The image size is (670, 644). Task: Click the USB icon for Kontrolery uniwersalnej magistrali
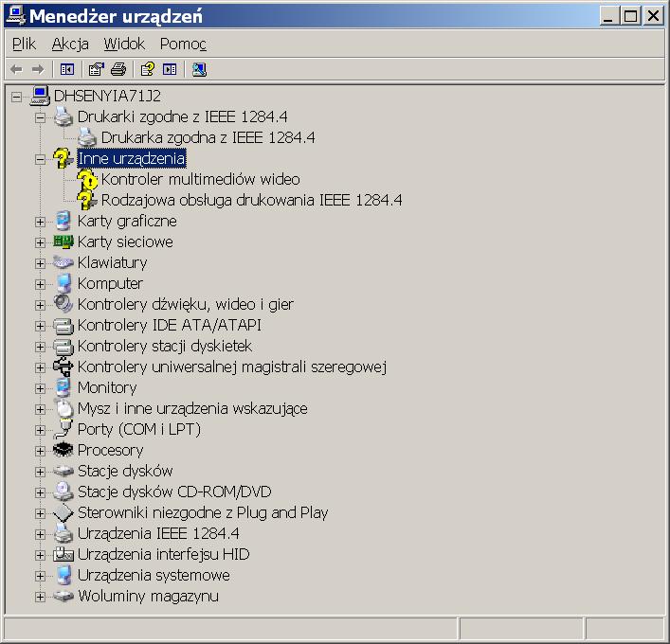coord(63,367)
